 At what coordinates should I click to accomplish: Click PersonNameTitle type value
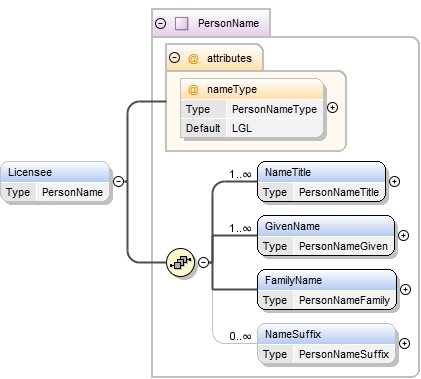[x=339, y=192]
